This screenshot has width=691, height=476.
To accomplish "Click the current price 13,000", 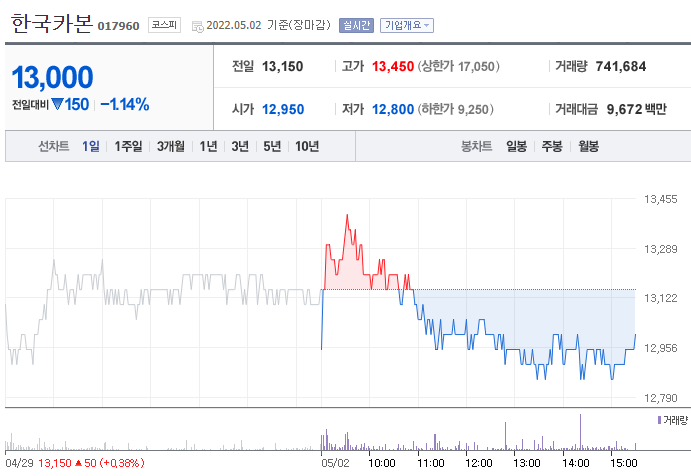I will click(52, 77).
